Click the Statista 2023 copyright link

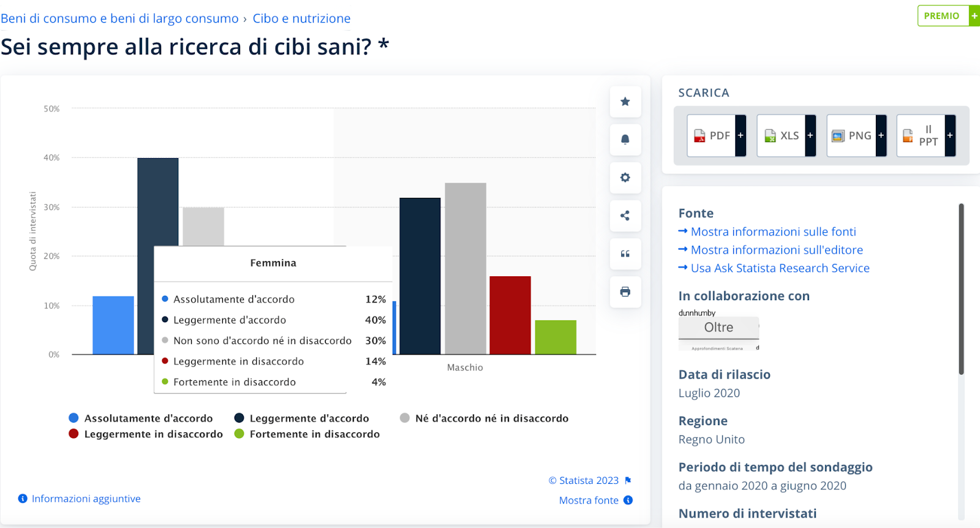pyautogui.click(x=584, y=481)
